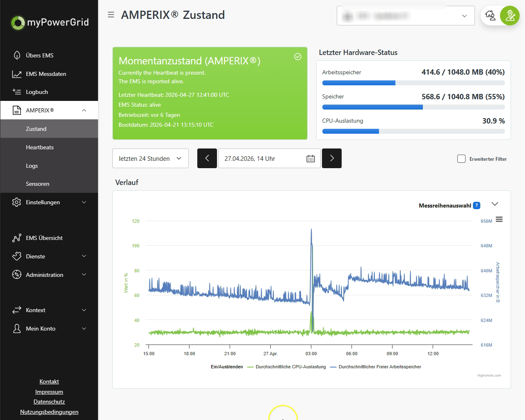Viewport: 525px width, 420px height.
Task: Click the Administration compass icon
Action: click(17, 275)
